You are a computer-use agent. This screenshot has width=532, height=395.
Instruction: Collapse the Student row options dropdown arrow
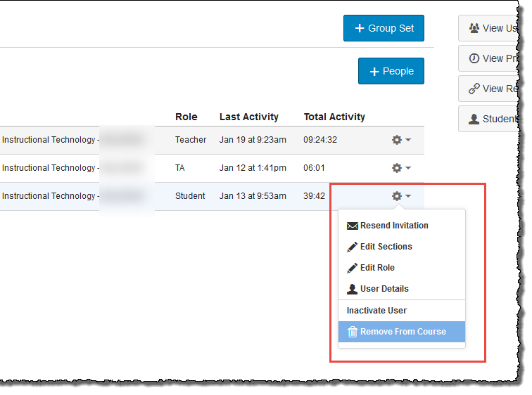click(x=408, y=196)
